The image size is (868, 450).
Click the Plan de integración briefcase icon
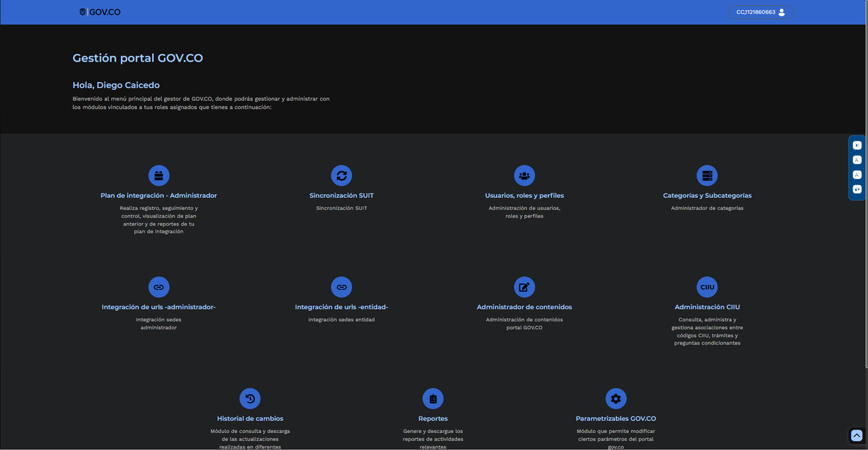point(159,176)
